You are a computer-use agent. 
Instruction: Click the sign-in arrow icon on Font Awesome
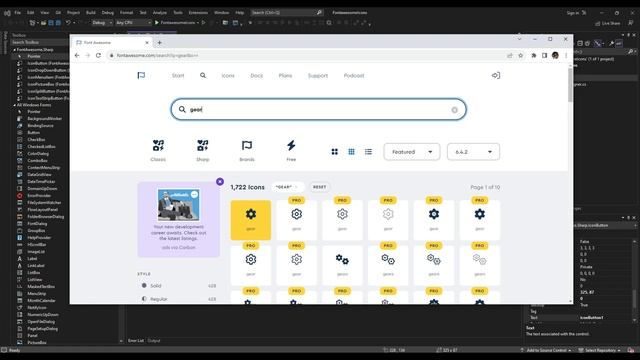click(496, 76)
